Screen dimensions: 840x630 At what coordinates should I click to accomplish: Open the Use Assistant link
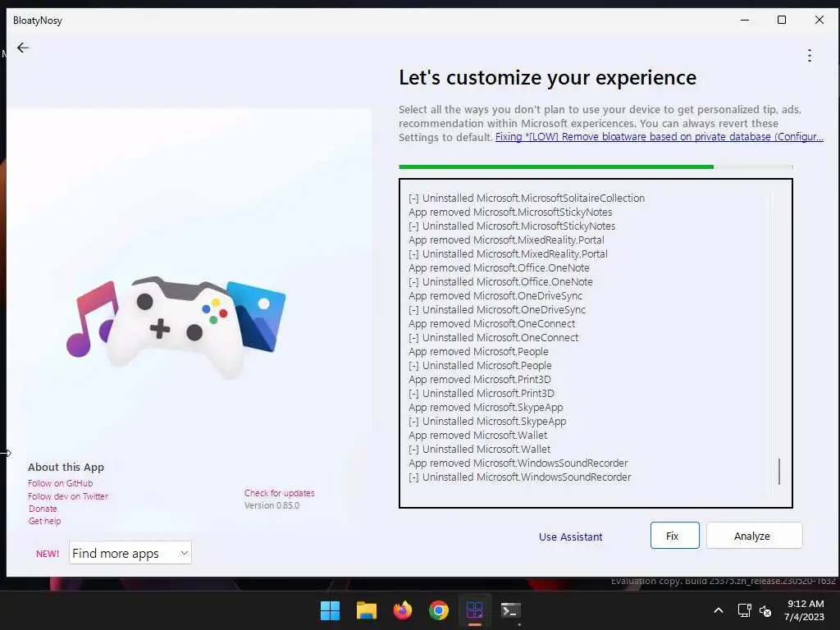point(570,536)
